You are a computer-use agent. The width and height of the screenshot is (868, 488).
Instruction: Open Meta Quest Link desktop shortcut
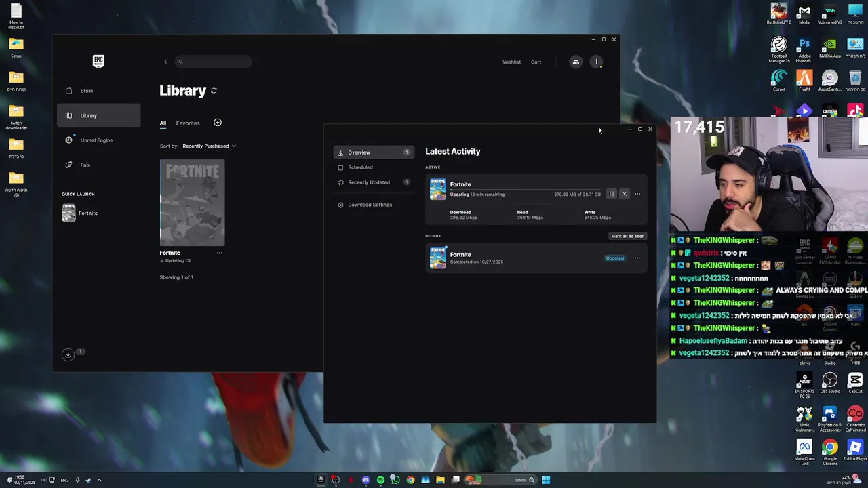[804, 453]
